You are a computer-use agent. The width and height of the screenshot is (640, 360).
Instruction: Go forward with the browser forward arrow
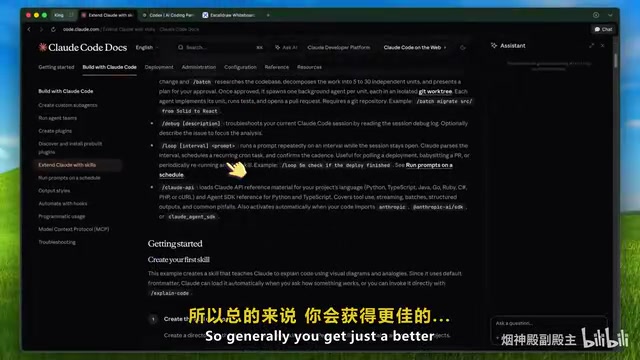tap(41, 29)
